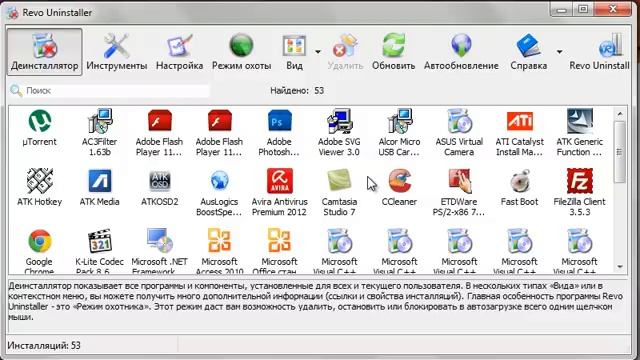This screenshot has width=640, height=360.
Task: Open the Деинсталлятор toolbar section
Action: coord(44,51)
